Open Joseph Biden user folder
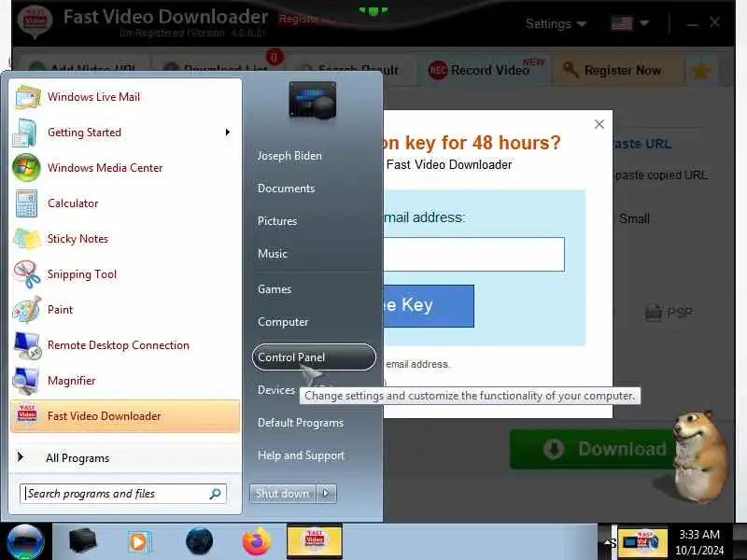This screenshot has height=560, width=747. [x=289, y=156]
